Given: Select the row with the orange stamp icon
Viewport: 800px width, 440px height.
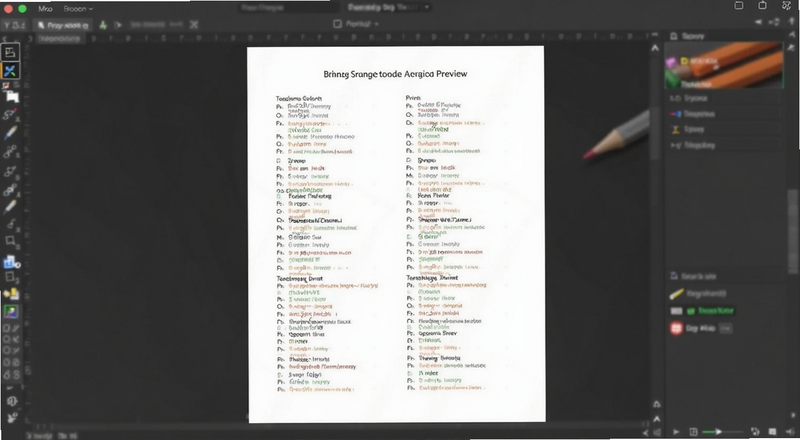Looking at the screenshot, I should point(723,130).
